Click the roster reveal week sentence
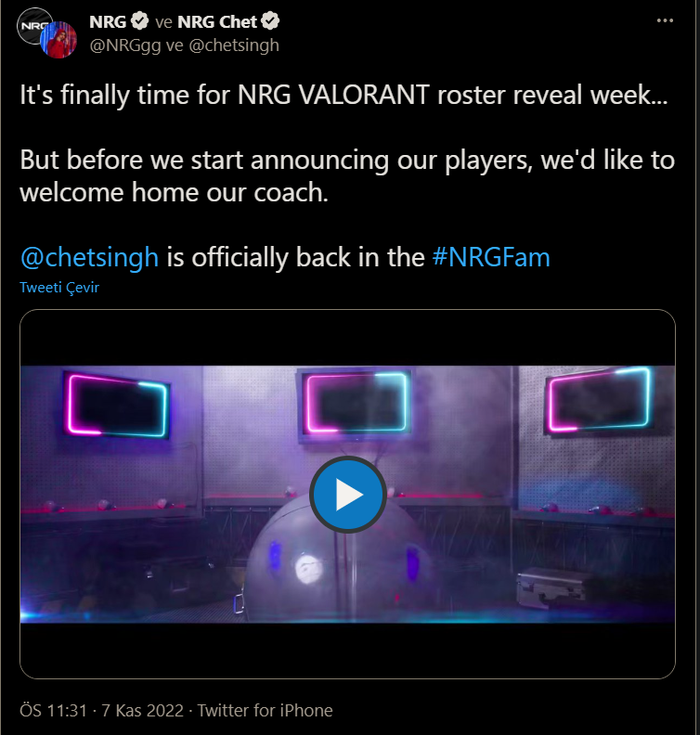Image resolution: width=700 pixels, height=735 pixels. click(344, 96)
